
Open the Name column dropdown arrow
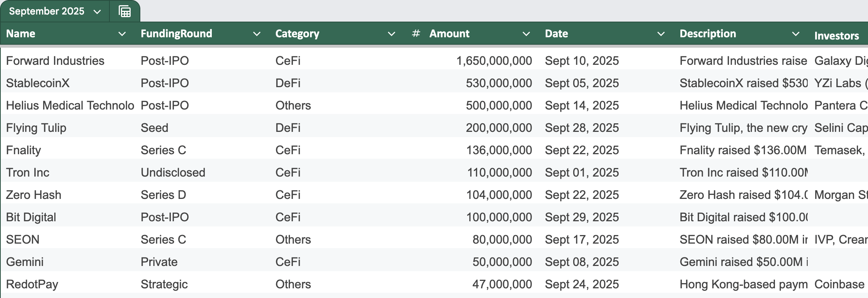pos(122,34)
